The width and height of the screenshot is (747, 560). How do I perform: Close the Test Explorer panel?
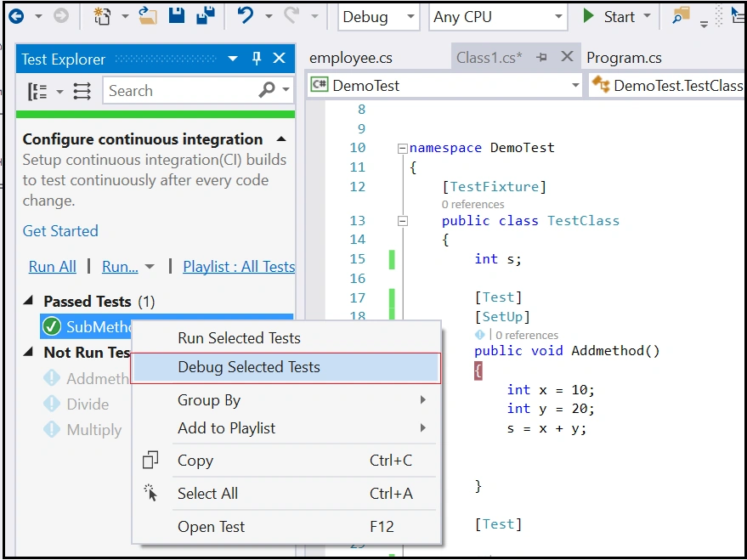[x=280, y=59]
